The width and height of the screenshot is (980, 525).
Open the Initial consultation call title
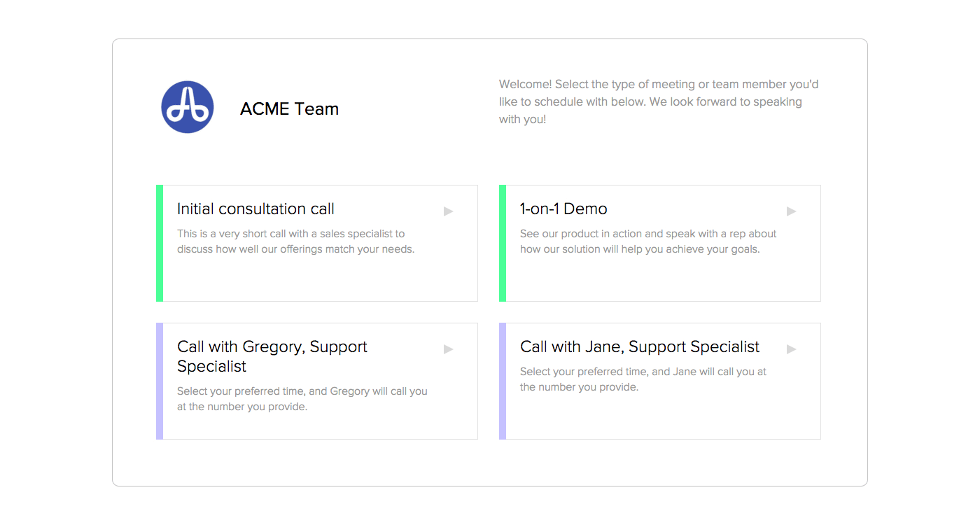tap(255, 209)
